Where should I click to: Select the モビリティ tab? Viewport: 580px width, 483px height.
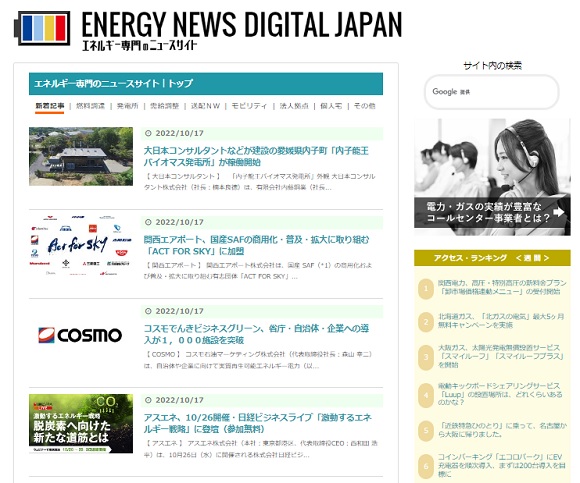click(249, 106)
